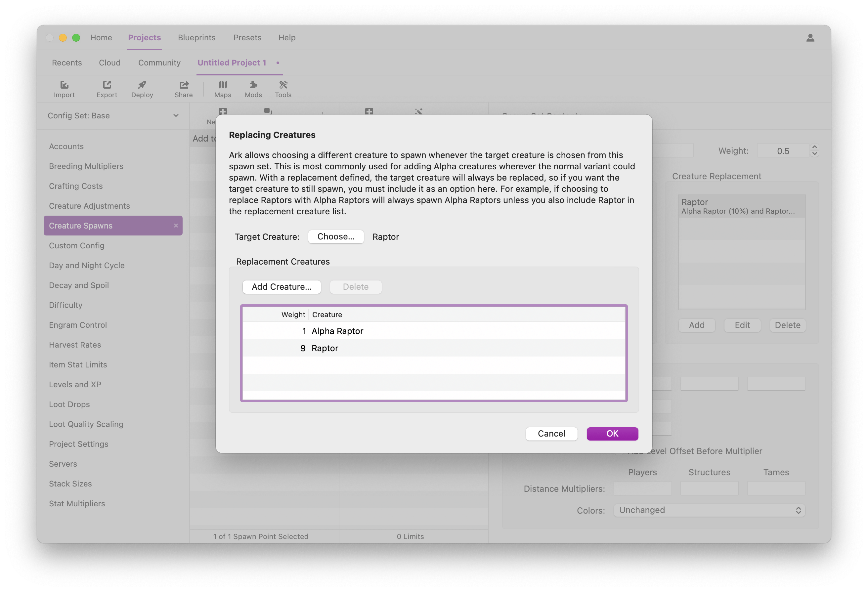Click the Cancel button
Screen dimensions: 868x592
(551, 434)
